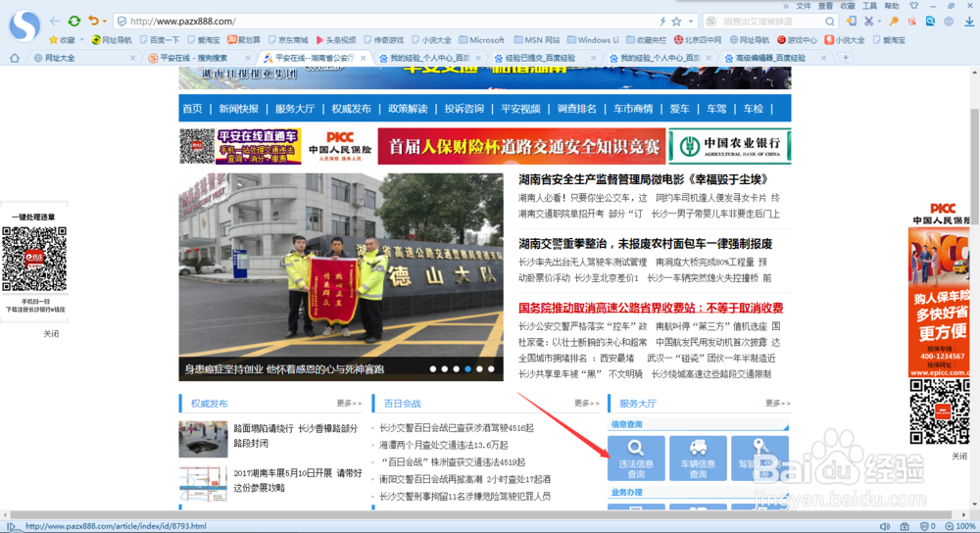Open headline 湖南交警重拳整治
Viewport: 980px width, 533px height.
pyautogui.click(x=646, y=244)
